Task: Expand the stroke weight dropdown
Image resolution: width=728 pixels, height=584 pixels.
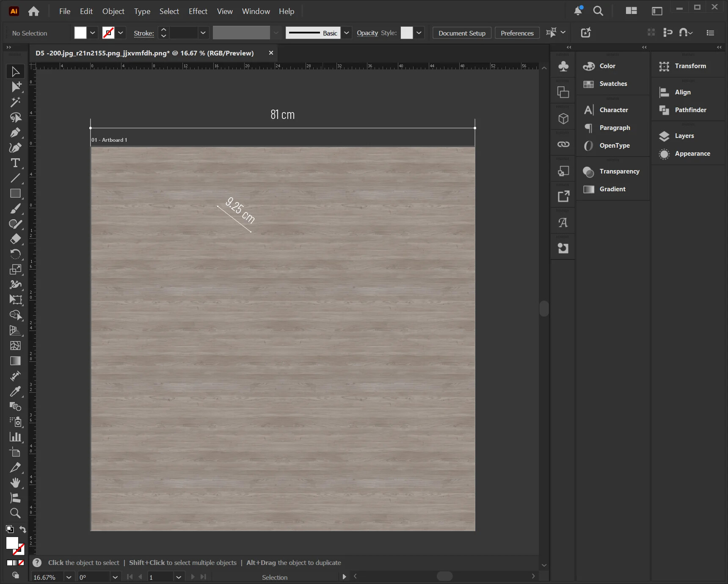Action: tap(203, 33)
